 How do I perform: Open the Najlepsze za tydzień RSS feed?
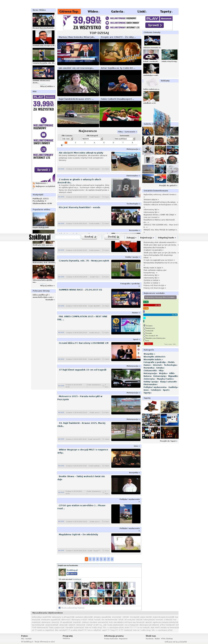45,186
